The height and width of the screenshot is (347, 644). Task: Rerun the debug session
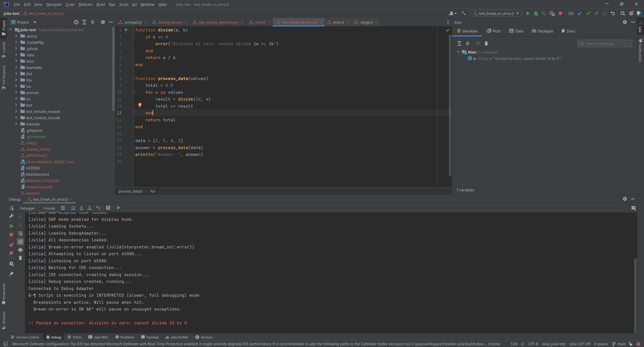tap(11, 208)
